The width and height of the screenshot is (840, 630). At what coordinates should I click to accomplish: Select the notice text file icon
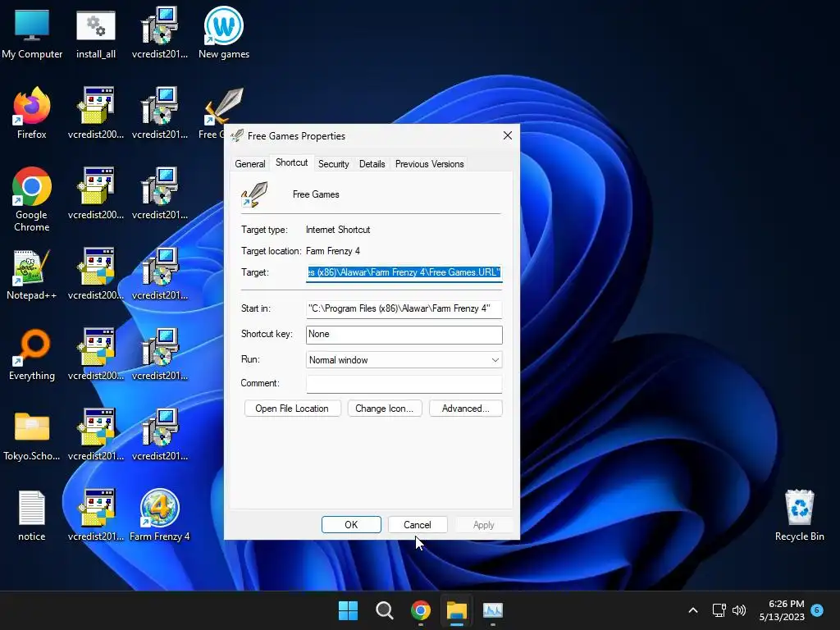pos(32,515)
